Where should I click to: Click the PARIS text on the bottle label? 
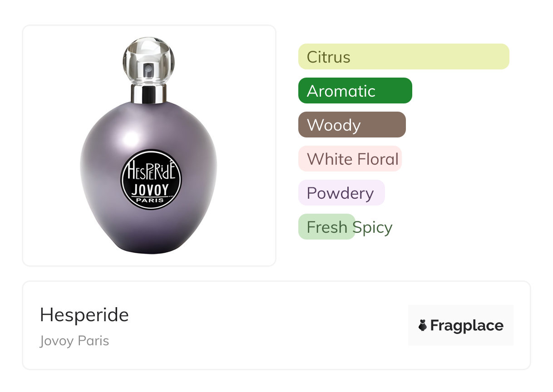[x=150, y=200]
